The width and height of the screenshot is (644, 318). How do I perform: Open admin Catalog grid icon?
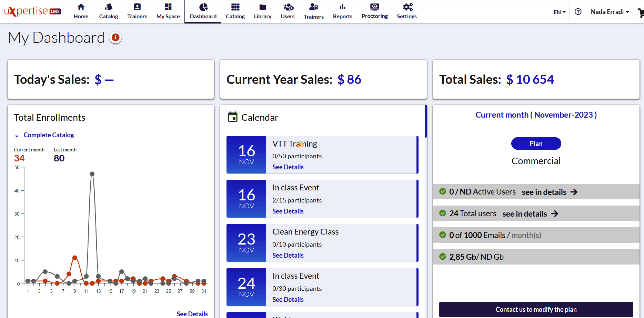[235, 7]
